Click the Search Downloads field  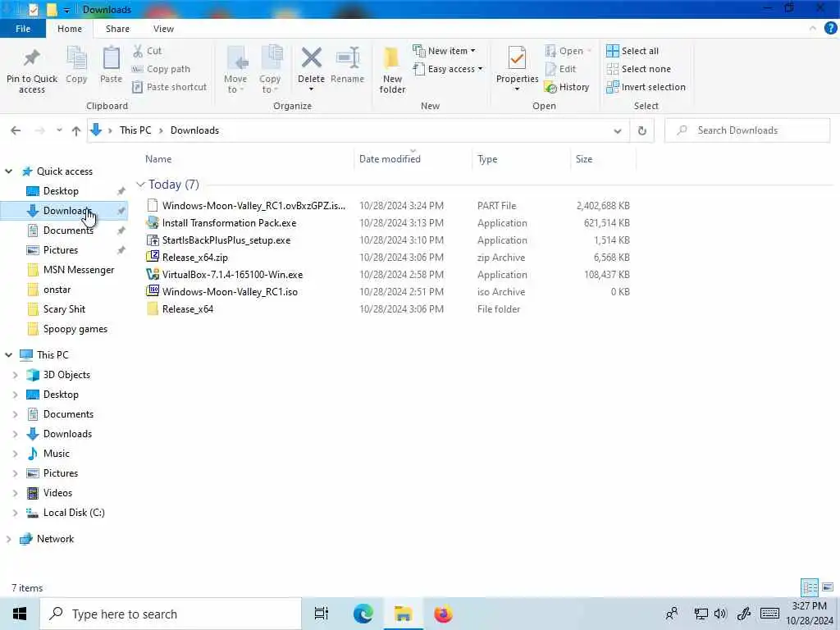coord(747,130)
